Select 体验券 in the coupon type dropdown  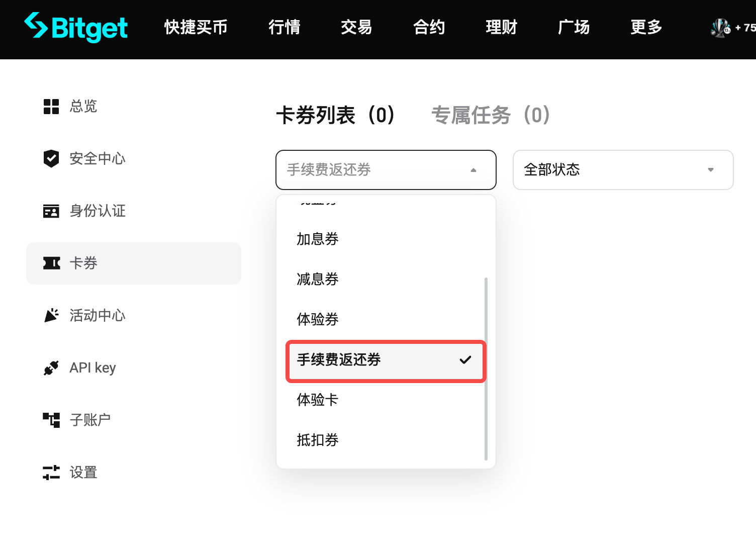point(317,320)
